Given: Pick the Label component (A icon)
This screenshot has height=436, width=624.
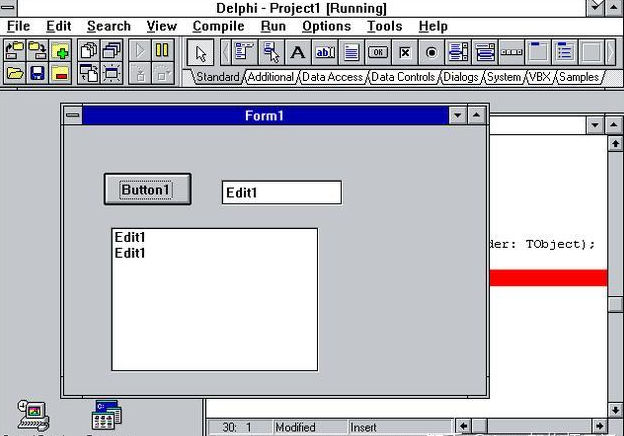Looking at the screenshot, I should point(298,52).
